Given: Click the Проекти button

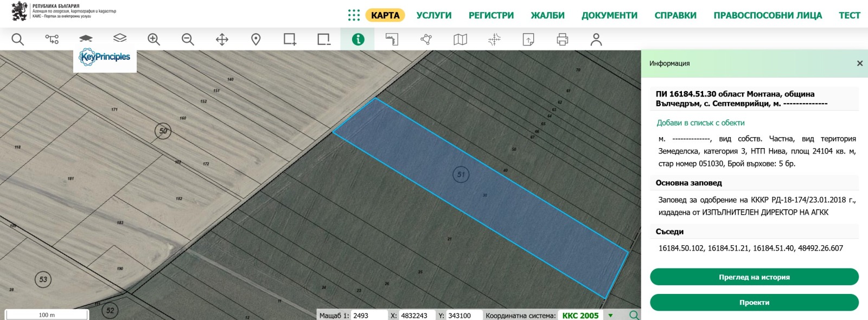Looking at the screenshot, I should [x=754, y=303].
